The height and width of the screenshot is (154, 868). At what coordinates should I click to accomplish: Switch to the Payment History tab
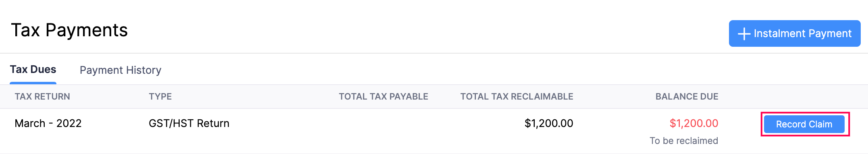point(120,70)
